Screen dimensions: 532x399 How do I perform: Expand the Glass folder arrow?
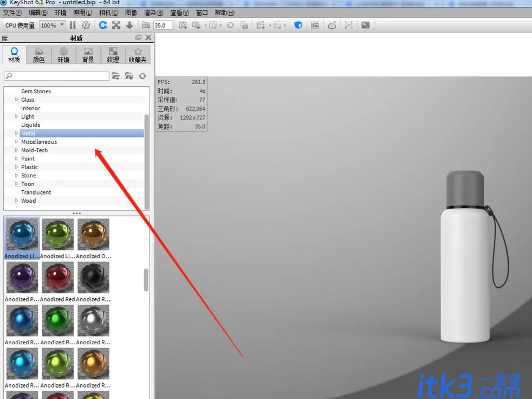[x=16, y=100]
